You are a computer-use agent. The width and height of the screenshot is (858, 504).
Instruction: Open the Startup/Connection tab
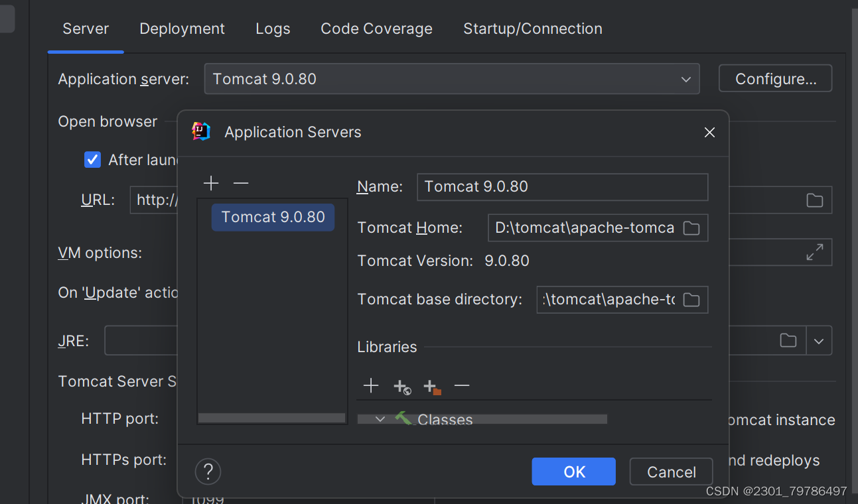click(533, 29)
